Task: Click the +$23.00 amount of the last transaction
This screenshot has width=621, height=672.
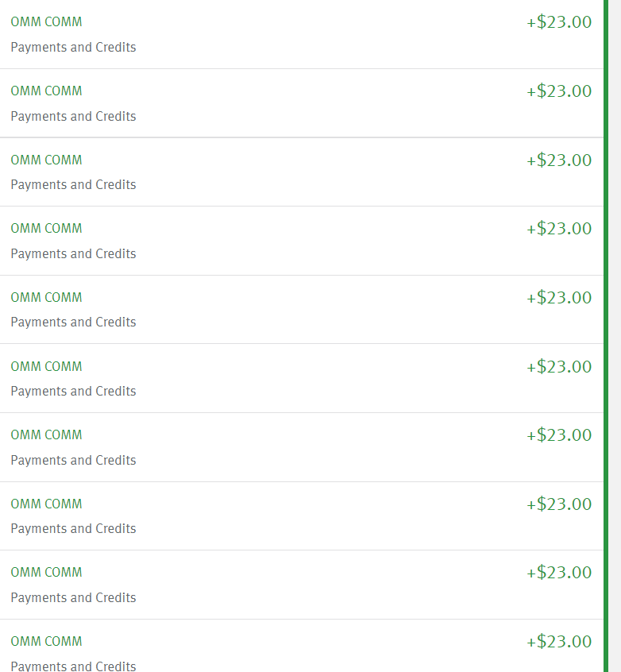Action: point(559,642)
